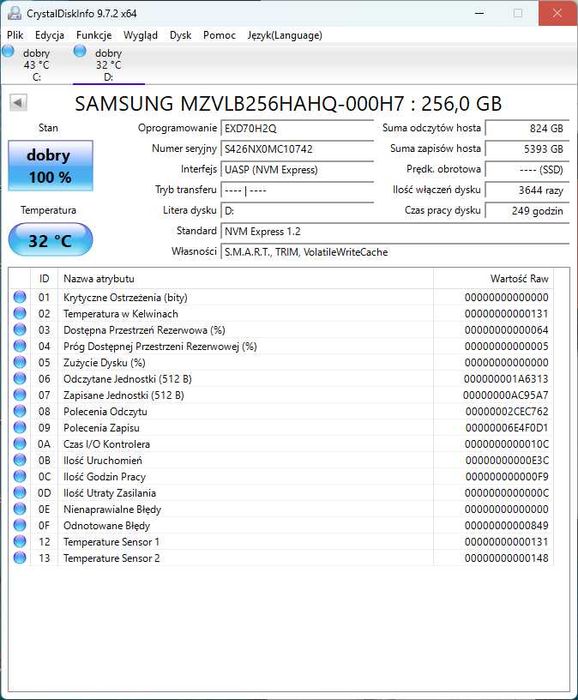The width and height of the screenshot is (578, 700).
Task: Click status orb of attribute 0A row
Action: [20, 444]
